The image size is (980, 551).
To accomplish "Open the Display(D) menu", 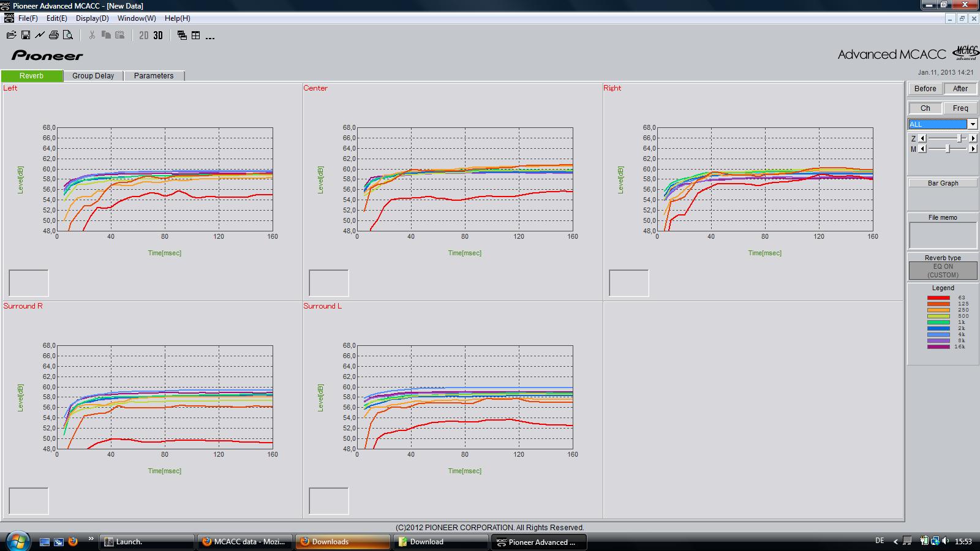I will [92, 18].
